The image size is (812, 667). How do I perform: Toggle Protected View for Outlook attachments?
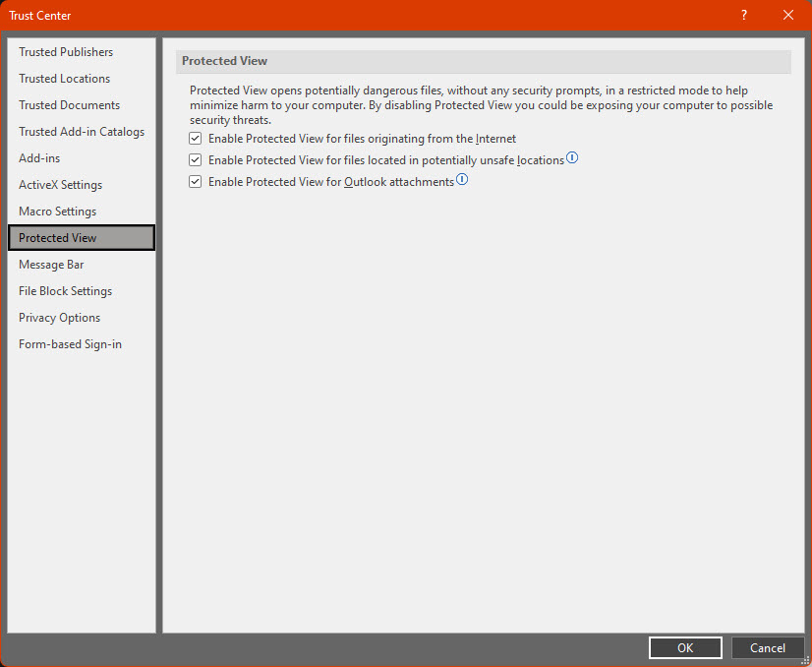tap(195, 181)
